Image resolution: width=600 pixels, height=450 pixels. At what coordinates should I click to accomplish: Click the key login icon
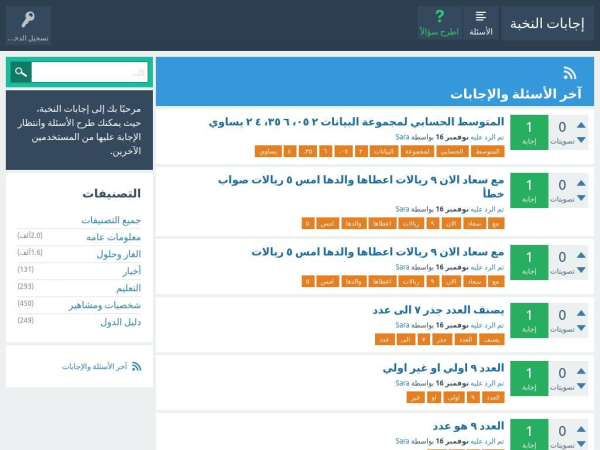(x=27, y=19)
